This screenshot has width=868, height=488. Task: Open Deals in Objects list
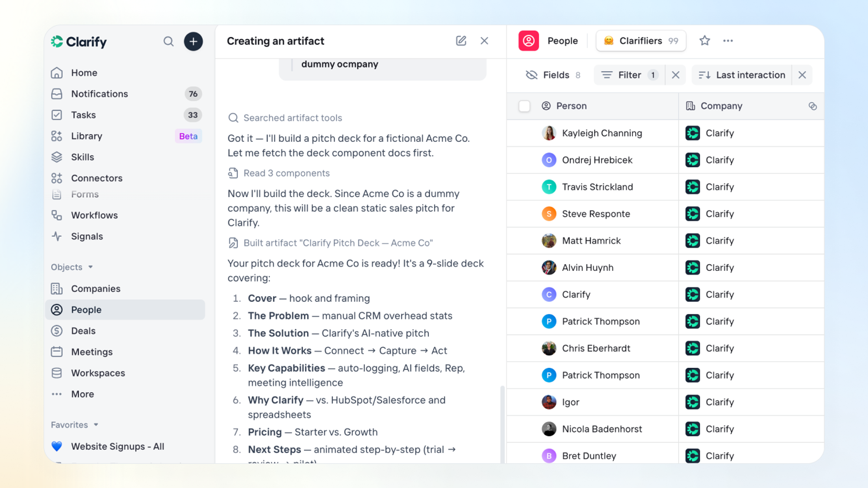click(125, 331)
